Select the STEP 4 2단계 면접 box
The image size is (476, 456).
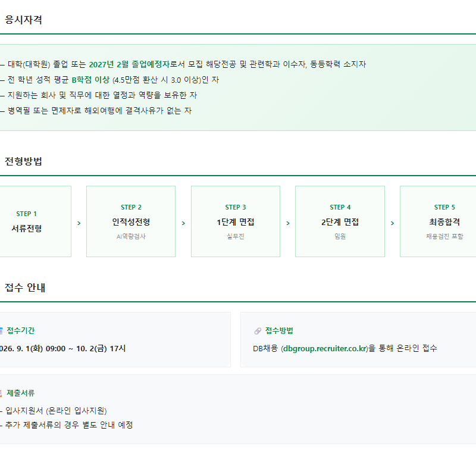point(340,221)
